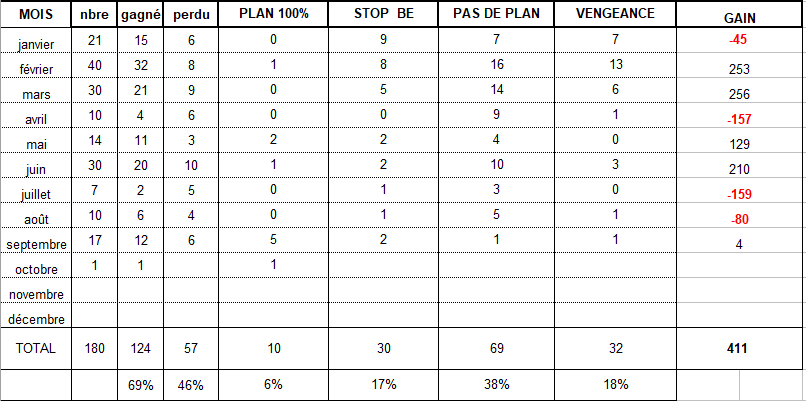
Task: Click the PAS DE PLAN percentage 38%
Action: pos(496,385)
